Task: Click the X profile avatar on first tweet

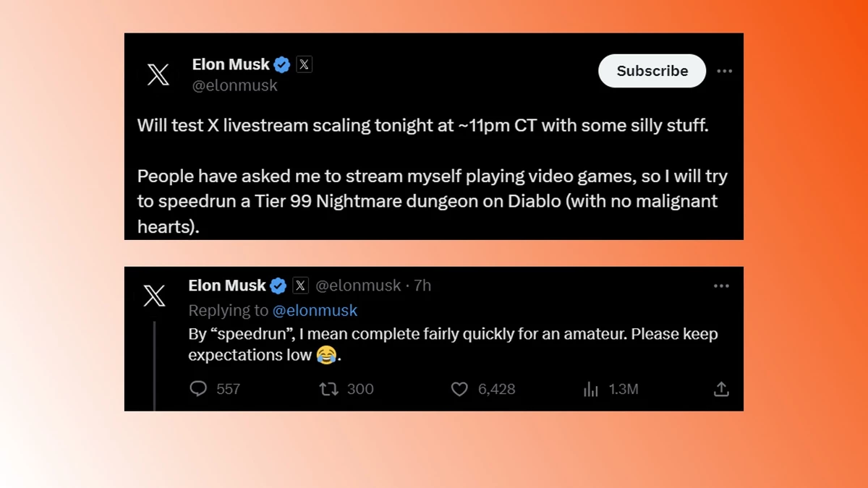Action: [x=158, y=74]
